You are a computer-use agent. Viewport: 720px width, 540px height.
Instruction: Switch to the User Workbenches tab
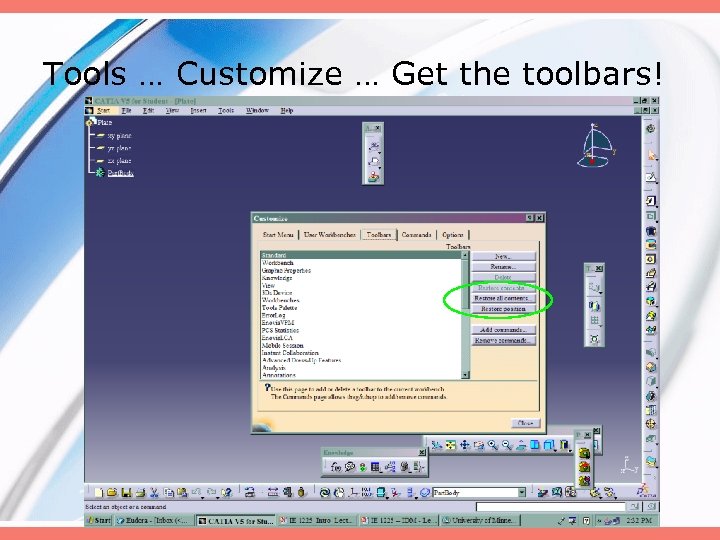coord(330,235)
